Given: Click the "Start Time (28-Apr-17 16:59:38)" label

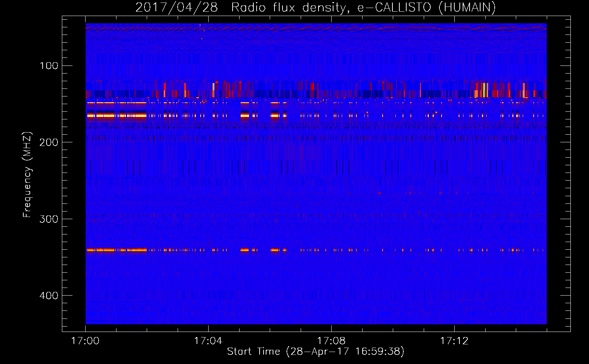Looking at the screenshot, I should click(x=316, y=352).
